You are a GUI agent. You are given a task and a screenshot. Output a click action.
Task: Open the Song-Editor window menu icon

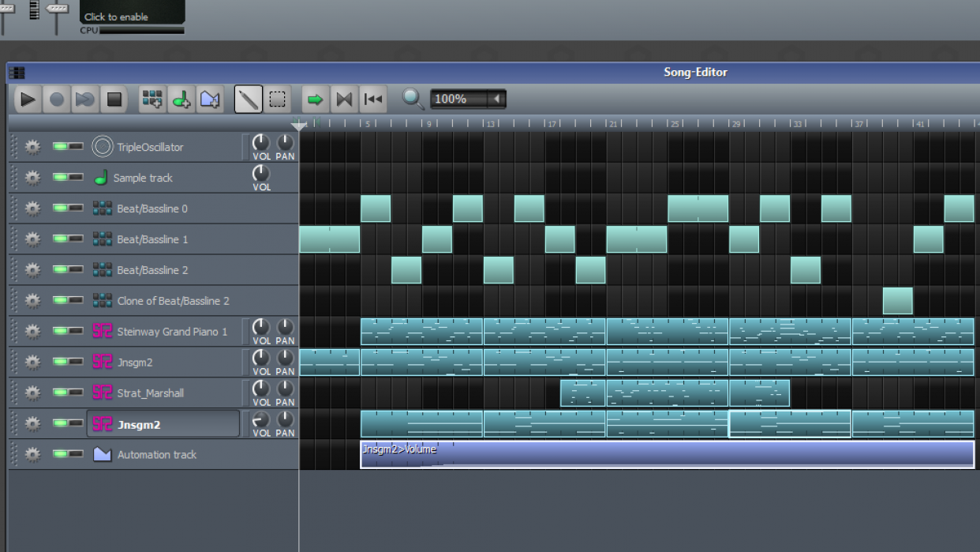point(17,73)
